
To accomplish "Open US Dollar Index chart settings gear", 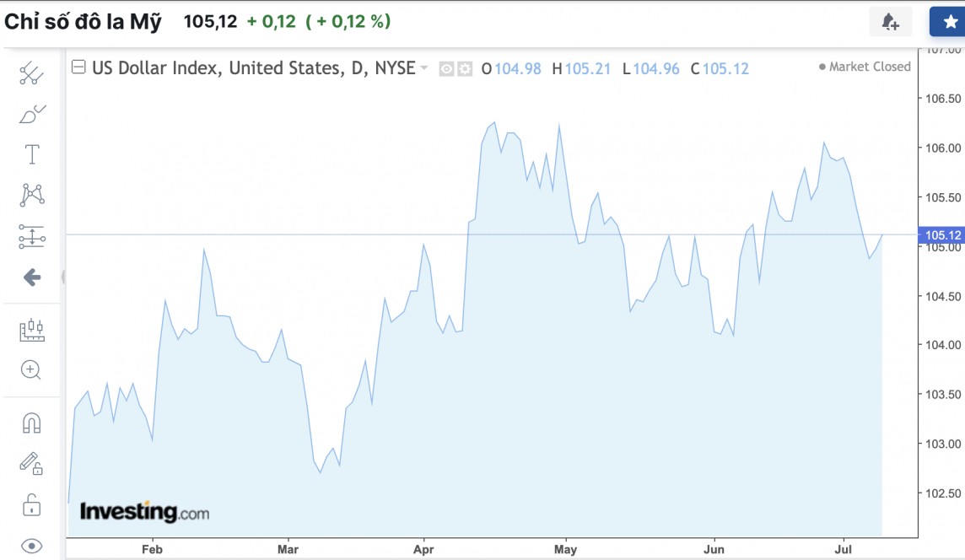I will click(463, 68).
